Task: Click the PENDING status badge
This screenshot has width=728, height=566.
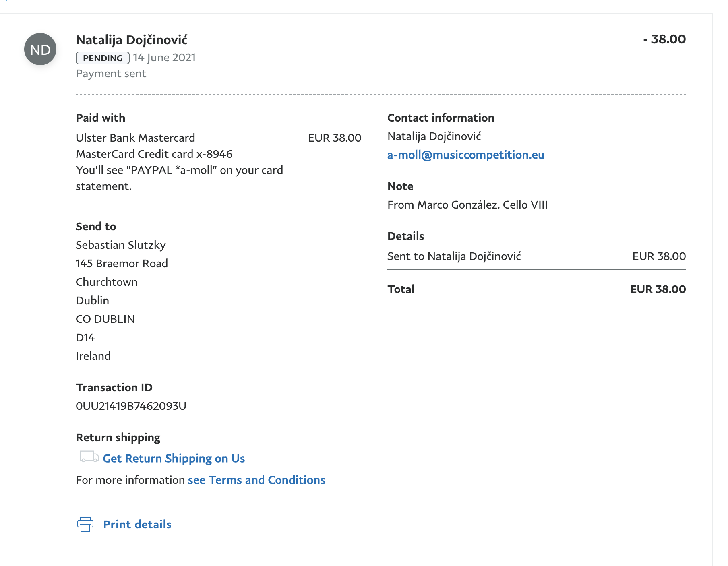Action: [102, 58]
